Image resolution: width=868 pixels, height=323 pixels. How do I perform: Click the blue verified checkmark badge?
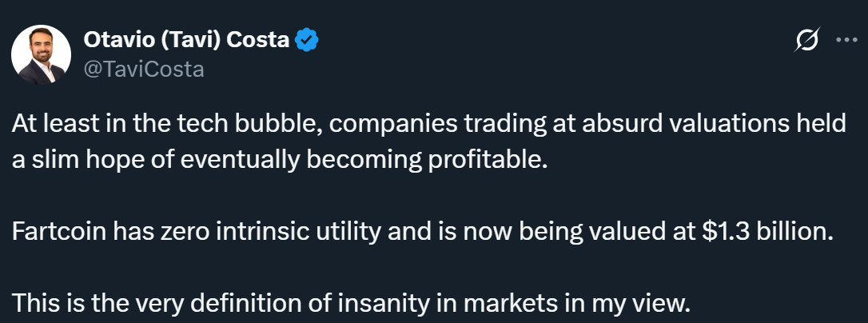tap(306, 40)
